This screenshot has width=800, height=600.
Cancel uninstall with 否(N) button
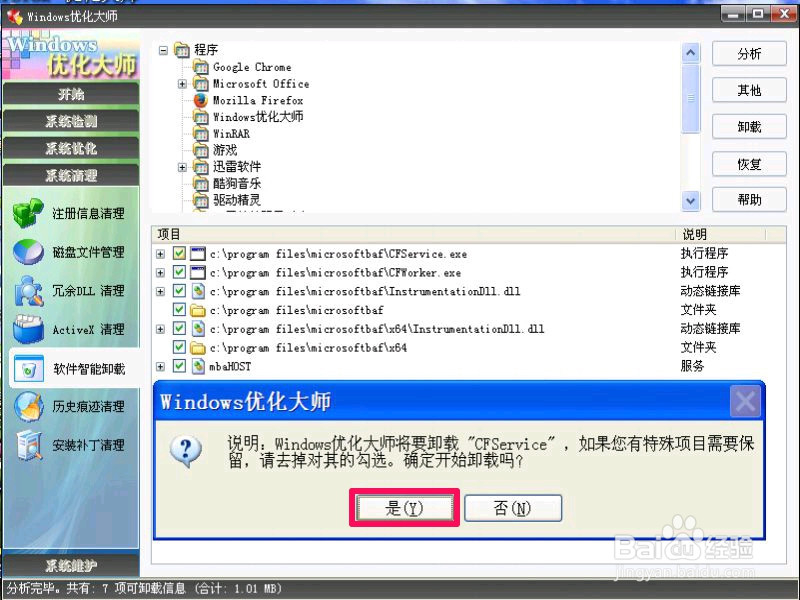[513, 508]
